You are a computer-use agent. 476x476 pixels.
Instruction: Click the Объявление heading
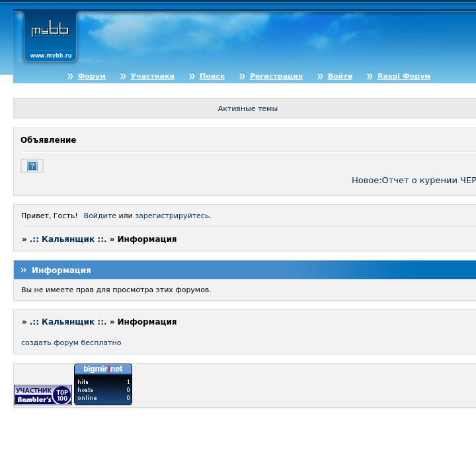(x=48, y=140)
